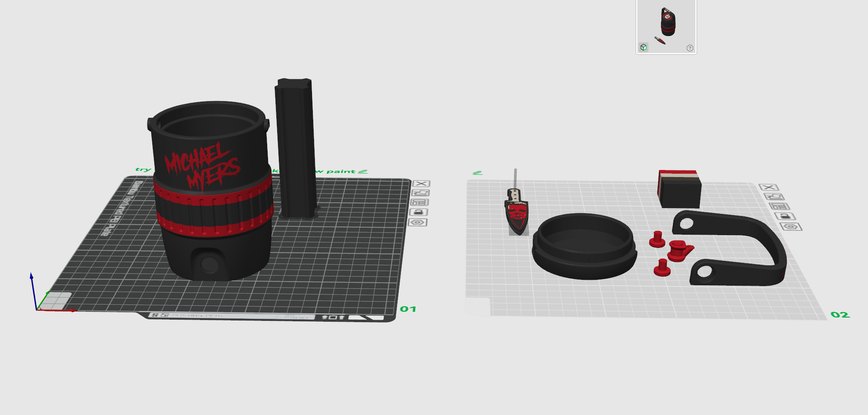Viewport: 868px width, 415px height.
Task: Click the 'paint' text on plate 01 name
Action: pos(341,171)
